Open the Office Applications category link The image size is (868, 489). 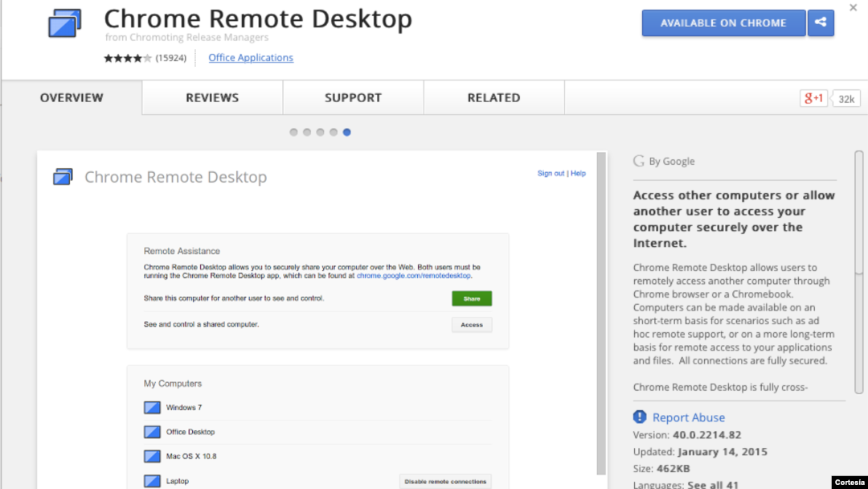[251, 58]
